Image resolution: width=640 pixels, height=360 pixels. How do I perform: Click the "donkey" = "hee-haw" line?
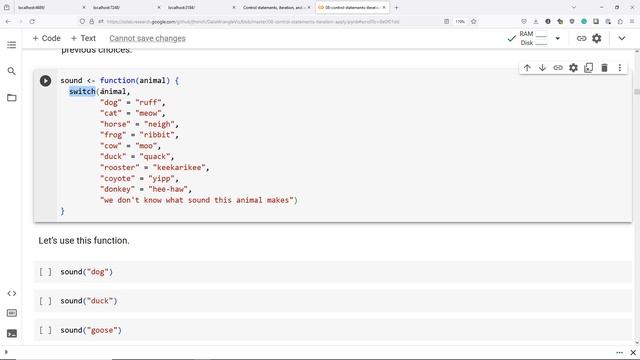[146, 189]
